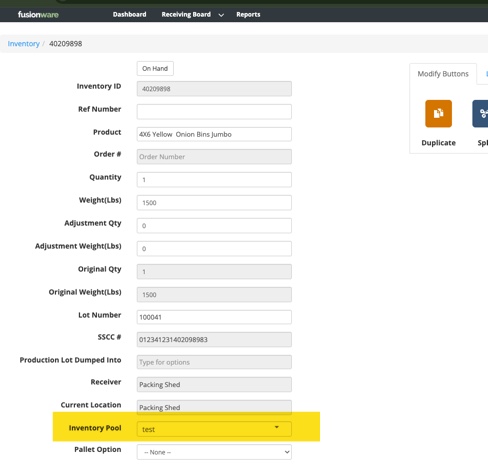Click the Inventory breadcrumb link

pos(23,44)
